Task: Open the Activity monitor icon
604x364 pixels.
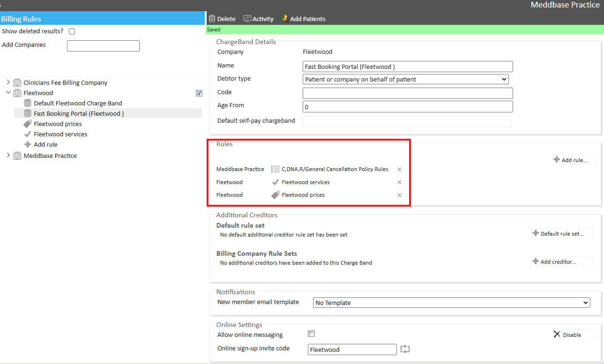Action: click(247, 19)
